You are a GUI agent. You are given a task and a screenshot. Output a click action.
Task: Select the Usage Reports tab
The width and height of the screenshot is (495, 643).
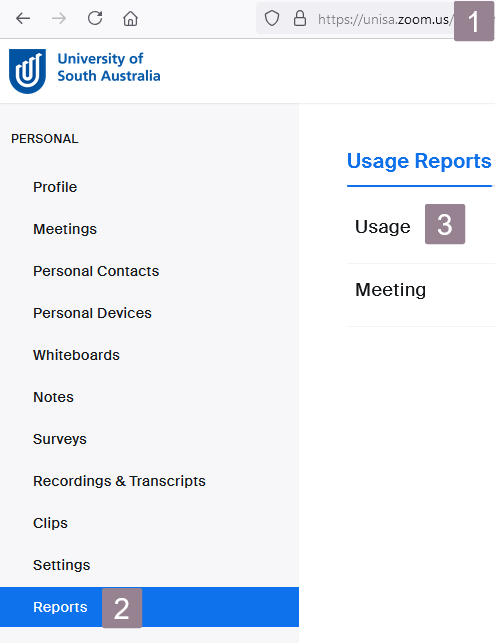[x=419, y=161]
